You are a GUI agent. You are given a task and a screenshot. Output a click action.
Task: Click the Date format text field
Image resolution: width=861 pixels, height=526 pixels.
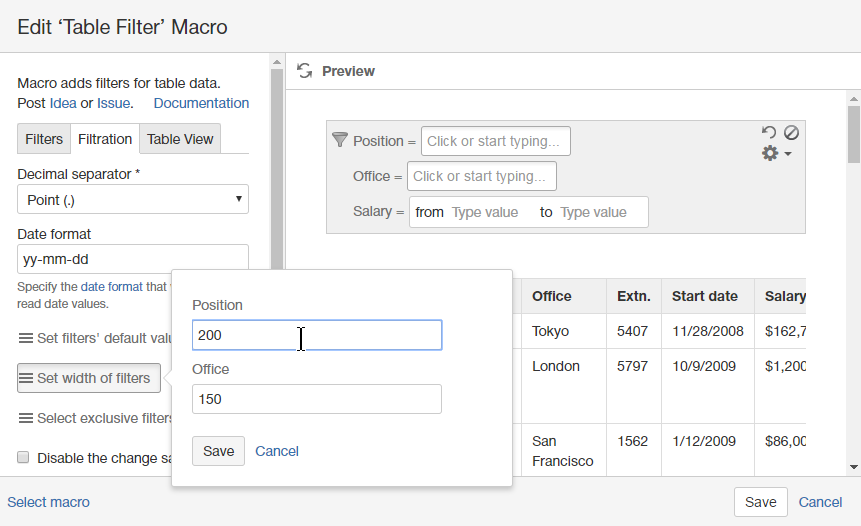133,260
